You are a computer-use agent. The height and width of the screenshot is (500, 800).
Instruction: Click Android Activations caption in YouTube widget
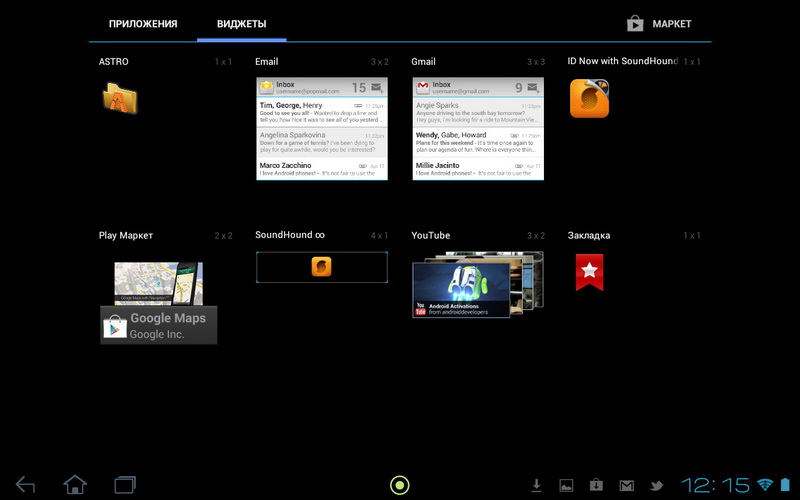454,306
